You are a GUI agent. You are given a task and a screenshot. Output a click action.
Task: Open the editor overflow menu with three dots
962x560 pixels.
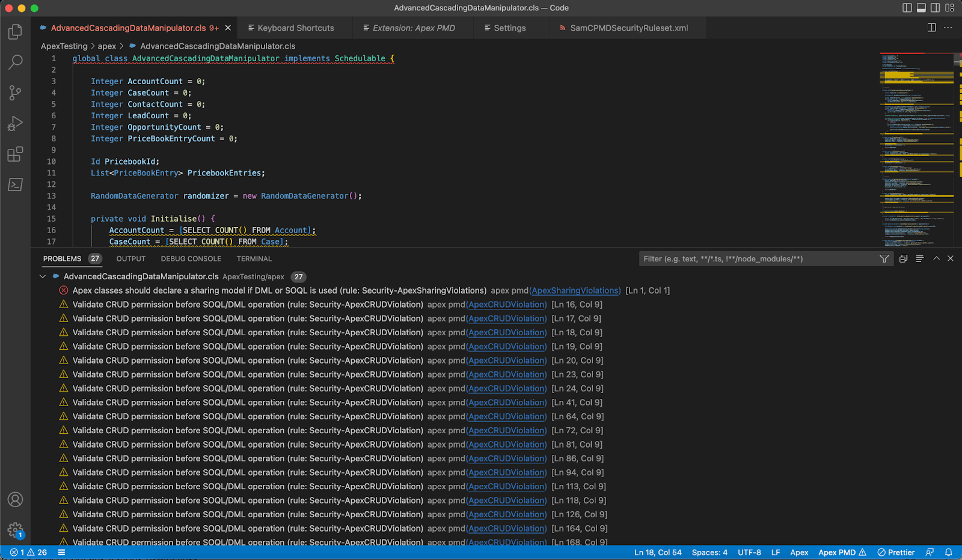[949, 27]
